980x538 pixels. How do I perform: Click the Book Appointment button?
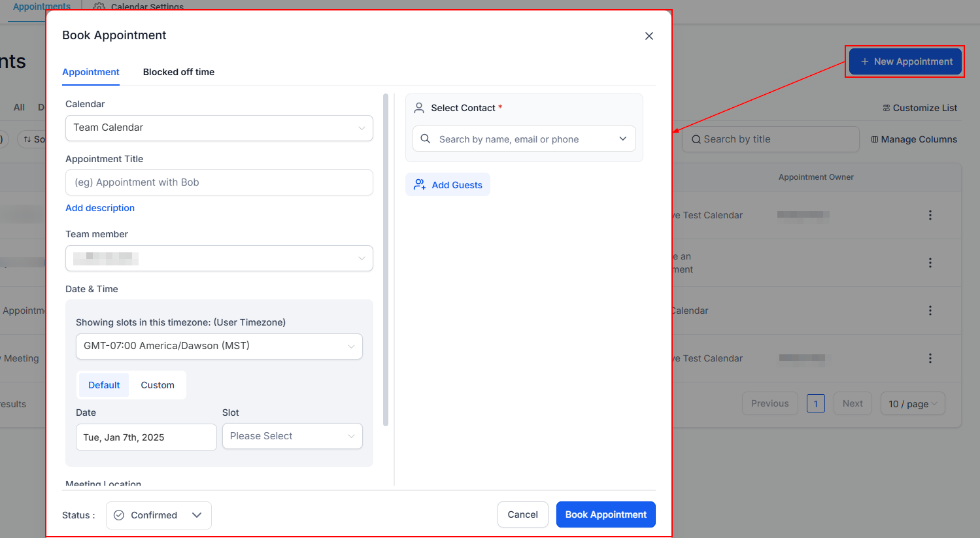tap(605, 514)
